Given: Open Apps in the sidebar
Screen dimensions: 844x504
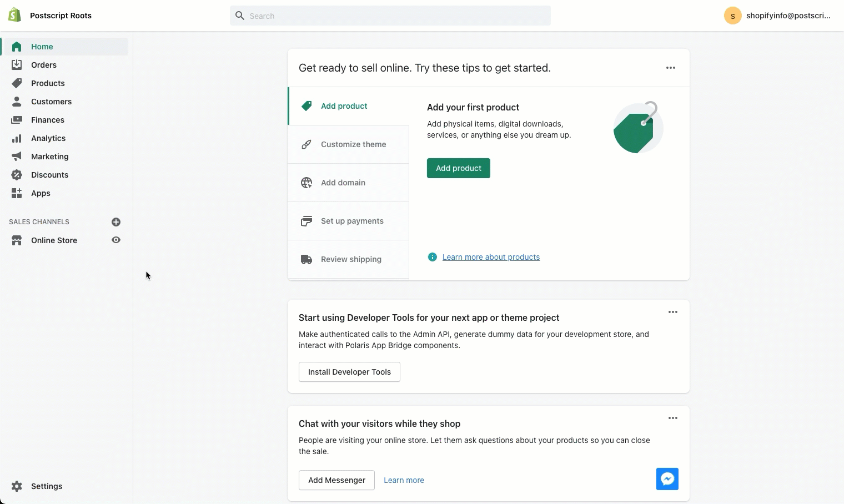Looking at the screenshot, I should [66, 193].
